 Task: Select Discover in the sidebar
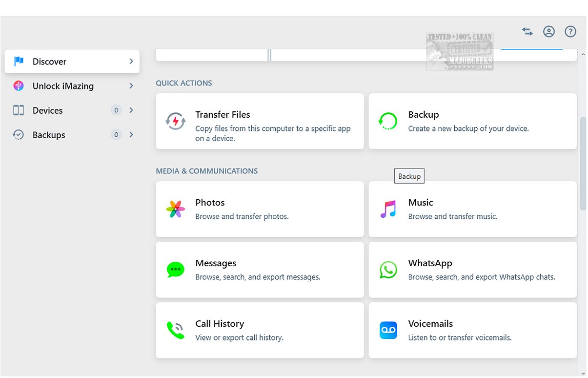72,62
